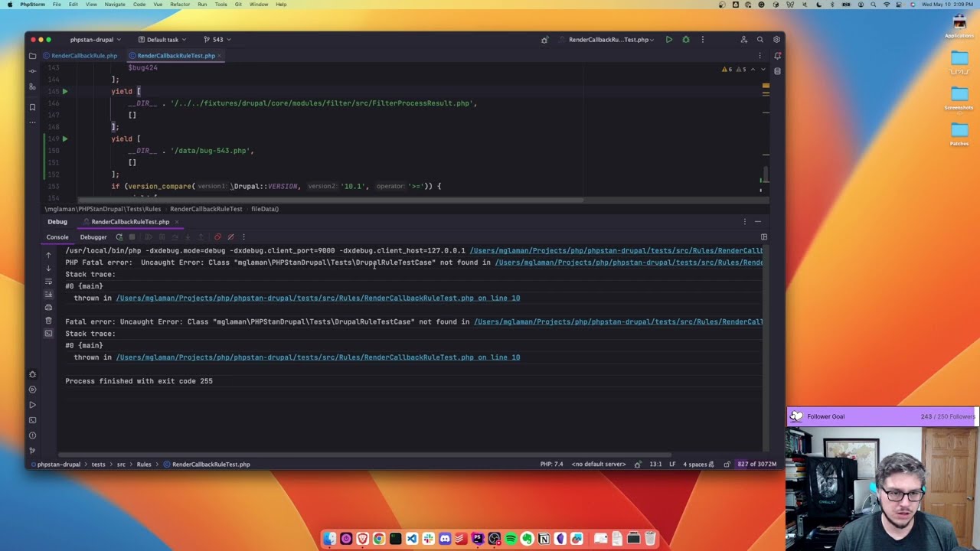Open the Bookmarks tool window icon

(x=32, y=107)
